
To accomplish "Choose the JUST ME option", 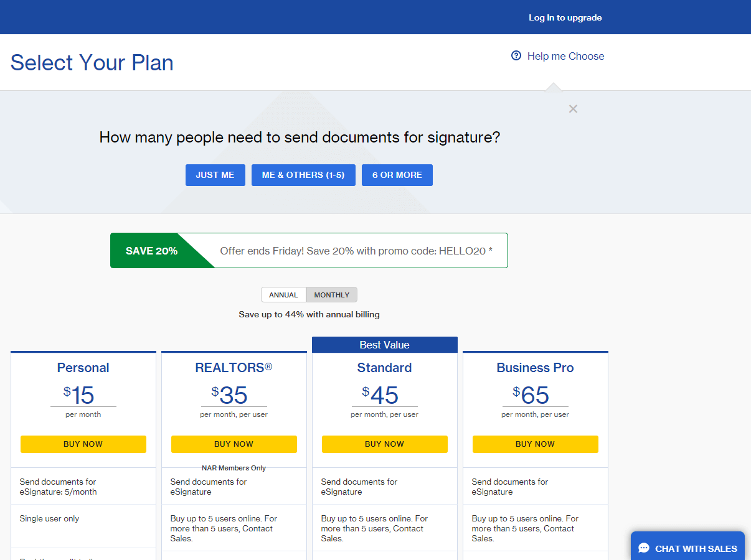I will tap(215, 175).
